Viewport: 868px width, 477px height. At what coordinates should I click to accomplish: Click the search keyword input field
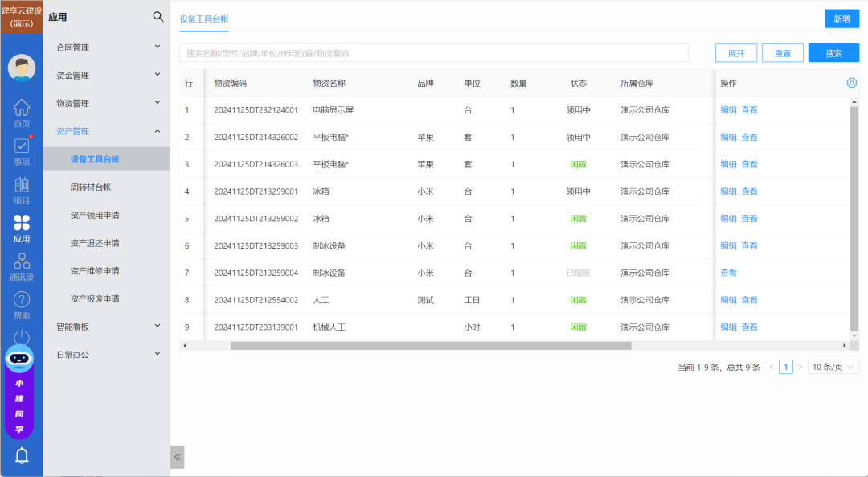point(434,53)
